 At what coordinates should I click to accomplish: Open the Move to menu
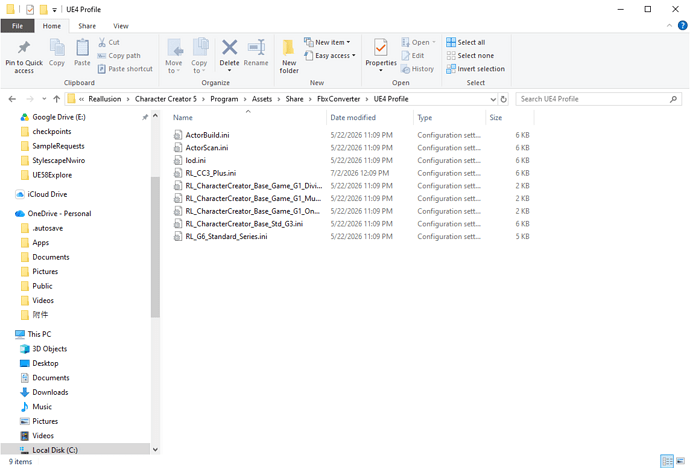coord(174,56)
